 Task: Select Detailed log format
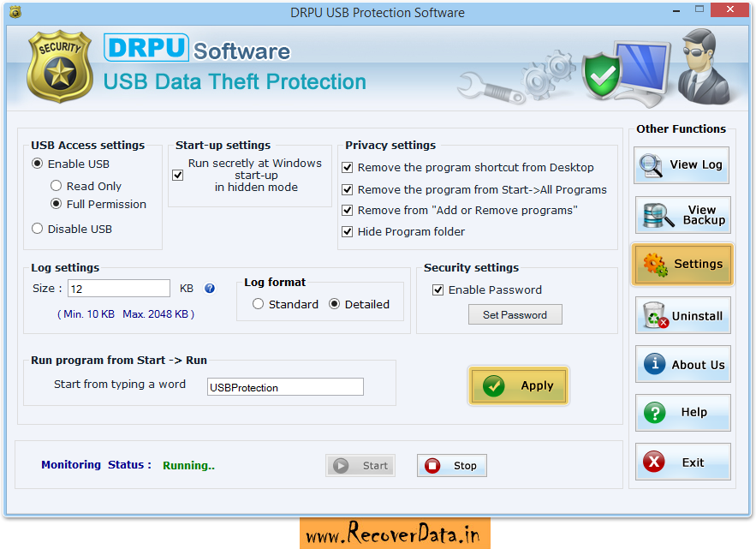334,304
